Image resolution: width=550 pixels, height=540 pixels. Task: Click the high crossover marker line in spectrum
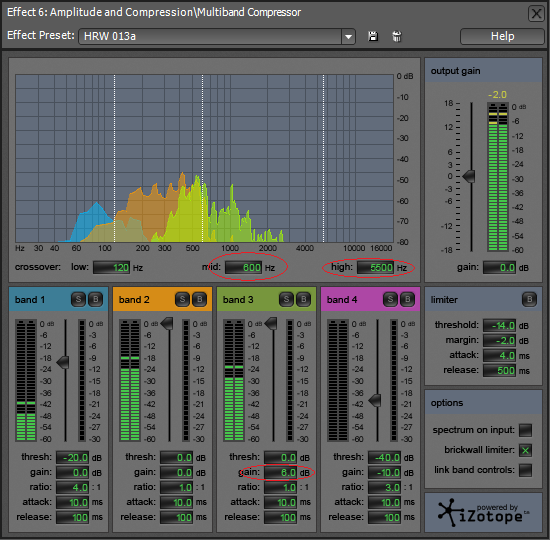[x=323, y=158]
